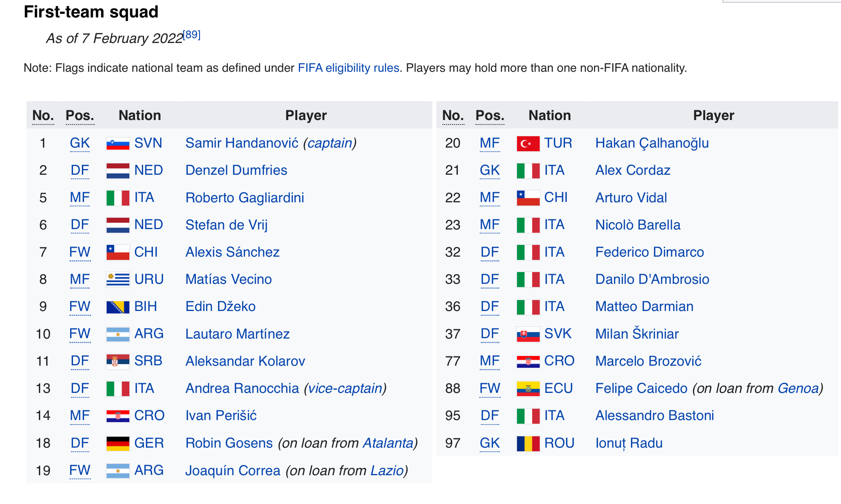This screenshot has width=841, height=504.
Task: Click the Germany flag icon beside GER
Action: [118, 443]
